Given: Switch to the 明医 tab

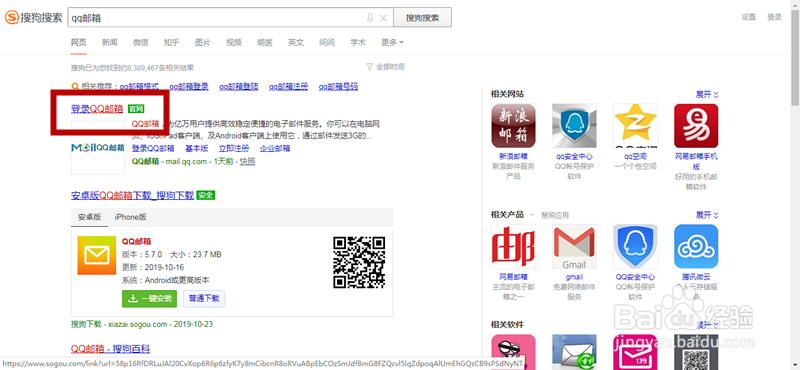Looking at the screenshot, I should 265,42.
